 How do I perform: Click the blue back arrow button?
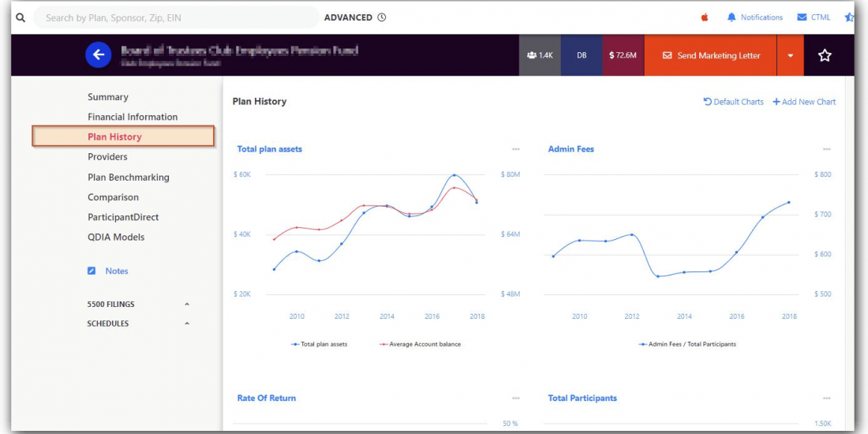98,54
